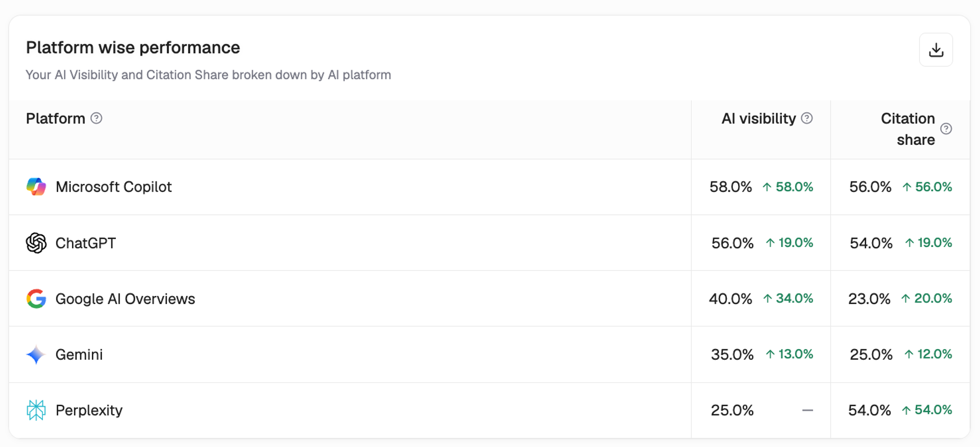Click Google AI Overviews' 40.0% visibility value
The height and width of the screenshot is (447, 980).
[730, 299]
